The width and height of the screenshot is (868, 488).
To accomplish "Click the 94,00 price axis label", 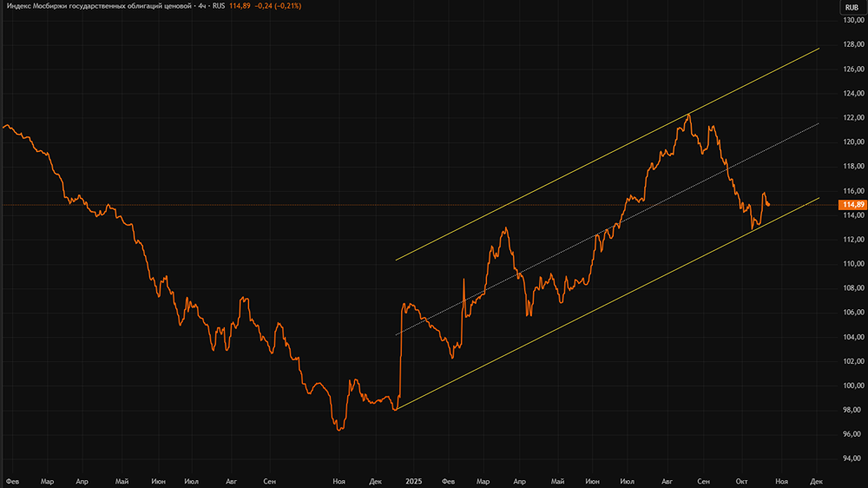I will pos(852,458).
